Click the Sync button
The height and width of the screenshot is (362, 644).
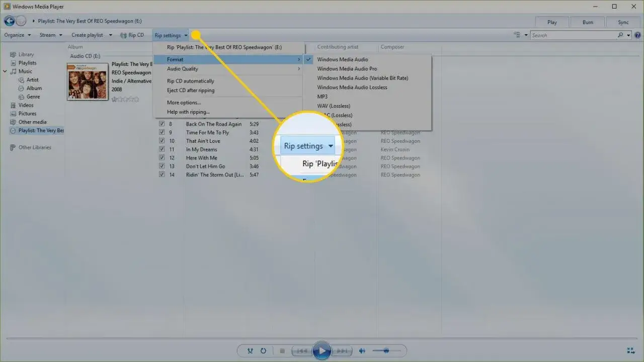623,22
